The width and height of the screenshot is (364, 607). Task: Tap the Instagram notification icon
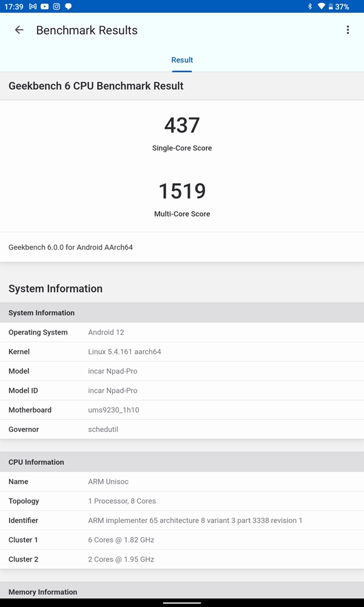[x=56, y=7]
